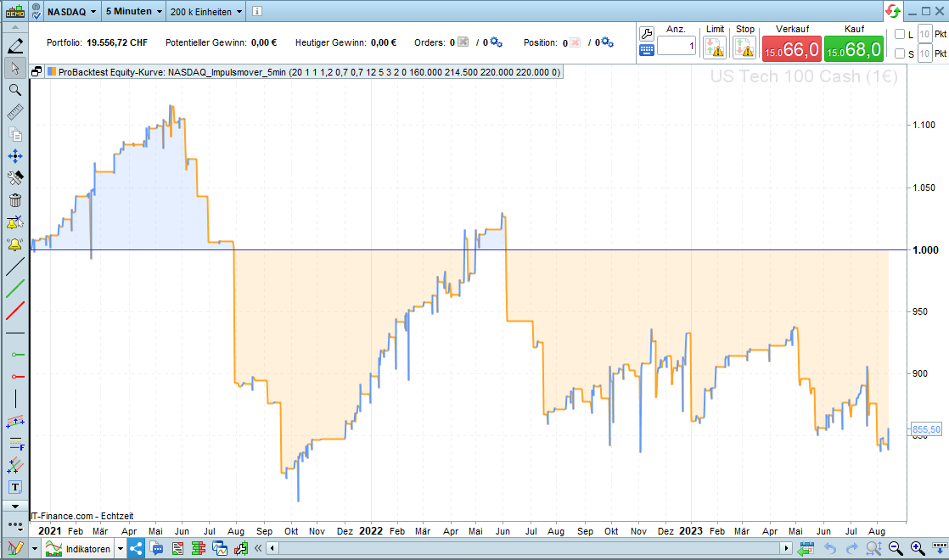Edit the Anz. quantity field

(676, 46)
